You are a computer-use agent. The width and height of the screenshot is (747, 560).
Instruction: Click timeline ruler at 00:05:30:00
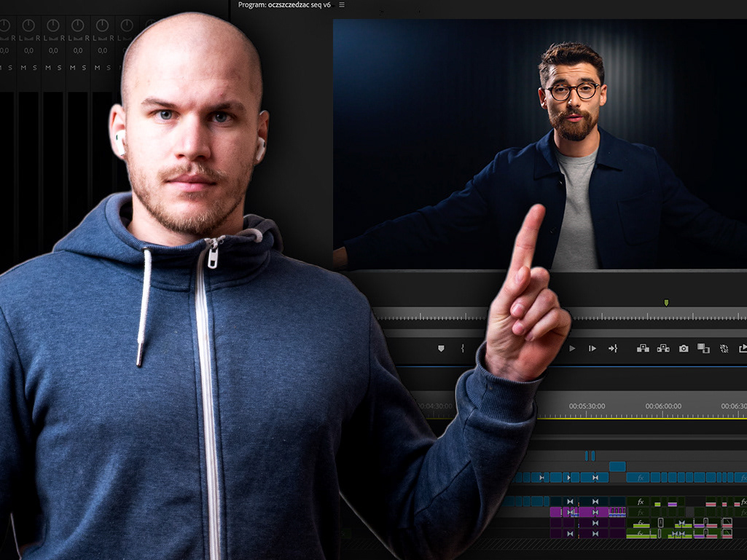(x=587, y=406)
